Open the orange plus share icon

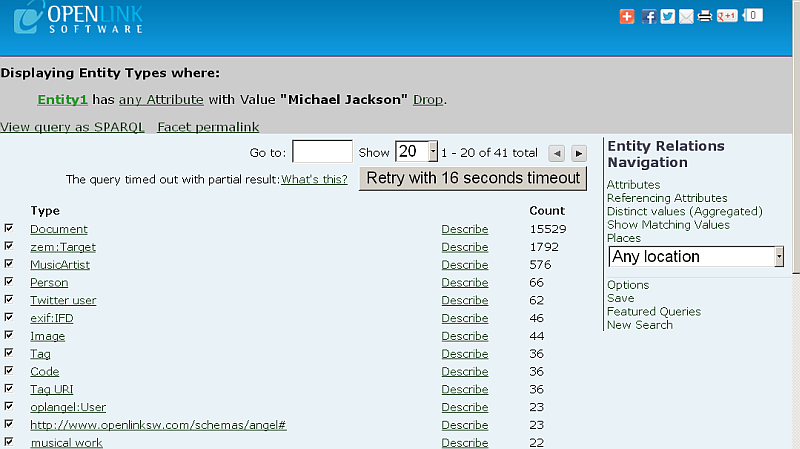point(627,16)
